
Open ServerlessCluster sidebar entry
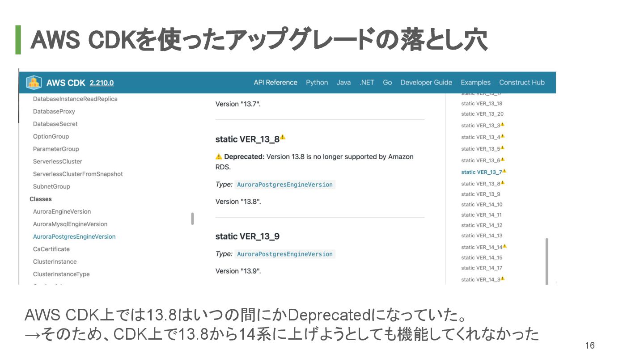click(58, 161)
